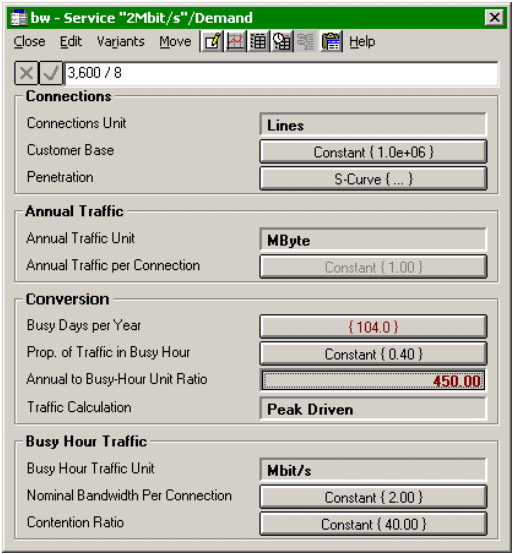Click the Customer Base Constant { 1.0e+06 } button
The image size is (513, 554).
point(373,152)
